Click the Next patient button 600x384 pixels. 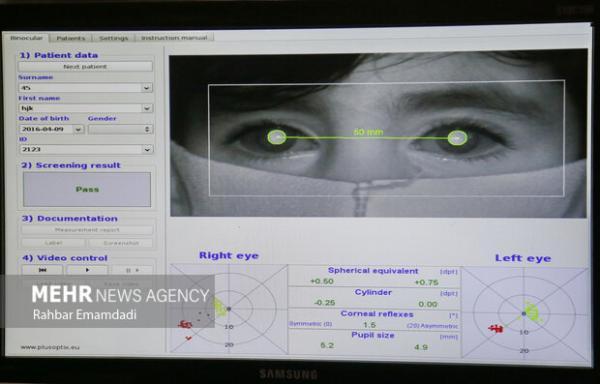(85, 67)
